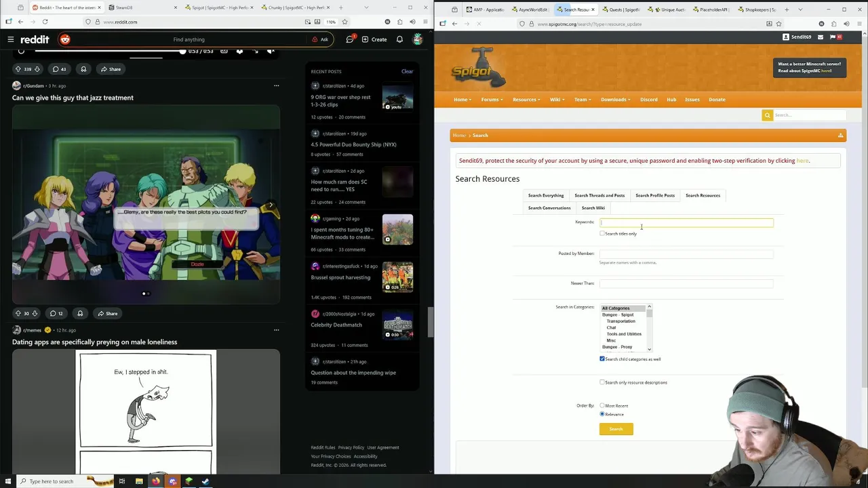Focus the Posted by Member field
Viewport: 868px width, 488px height.
pyautogui.click(x=686, y=253)
